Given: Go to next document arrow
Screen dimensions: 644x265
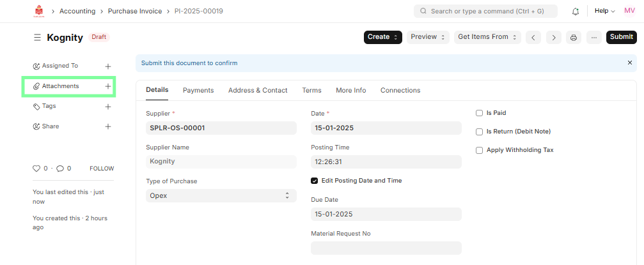Looking at the screenshot, I should (554, 38).
